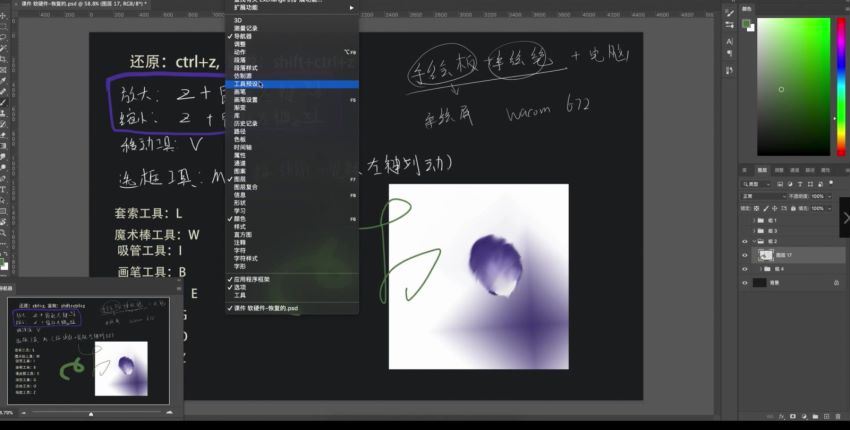Create a new group folder icon
The image size is (850, 430).
815,416
